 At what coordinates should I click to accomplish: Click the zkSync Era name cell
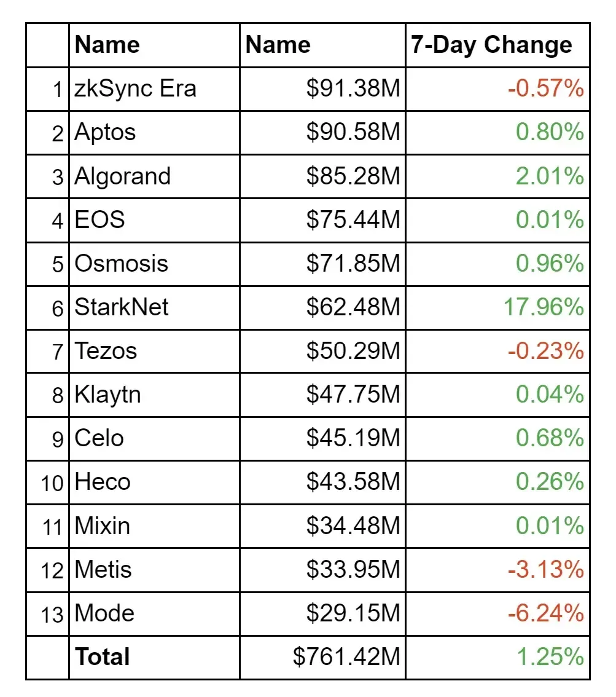[x=135, y=89]
